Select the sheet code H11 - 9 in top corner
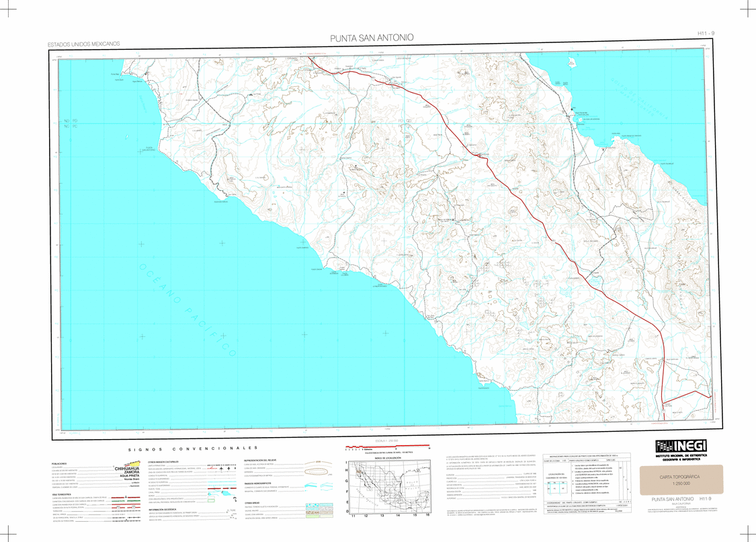 coord(706,34)
